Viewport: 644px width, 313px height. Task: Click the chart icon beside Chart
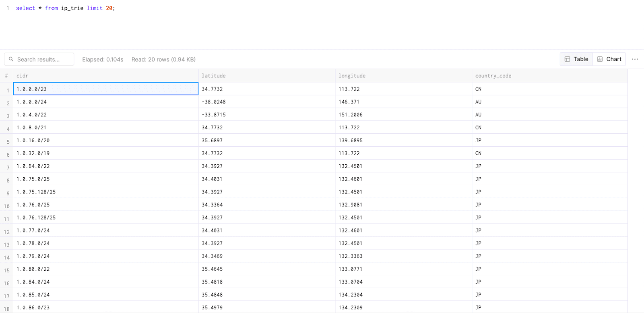click(600, 59)
